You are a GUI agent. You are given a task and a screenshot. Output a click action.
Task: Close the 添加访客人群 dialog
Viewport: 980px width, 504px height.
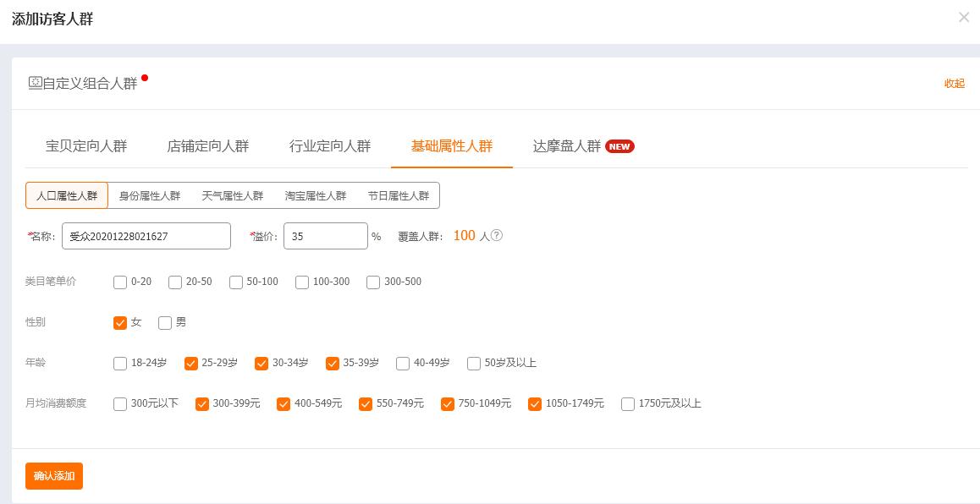coord(964,17)
